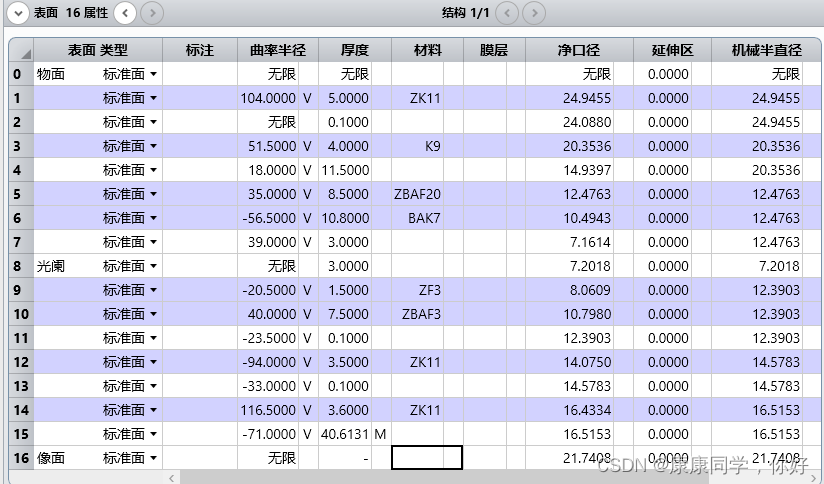Select row header 16 for the image surface
This screenshot has height=484, width=824.
tap(21, 458)
